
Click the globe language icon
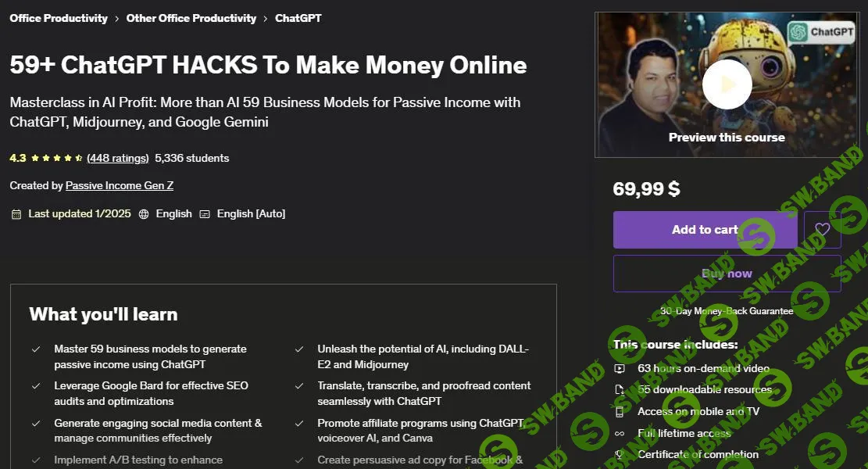[x=144, y=214]
